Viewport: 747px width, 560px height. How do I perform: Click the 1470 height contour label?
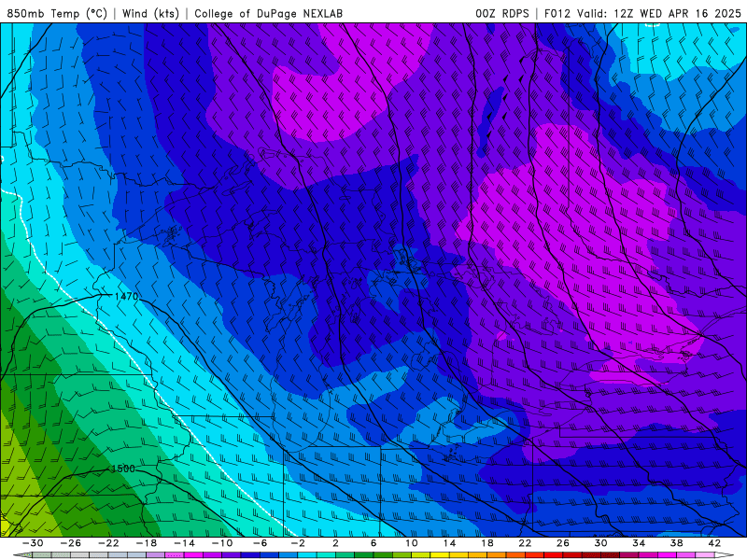point(126,296)
